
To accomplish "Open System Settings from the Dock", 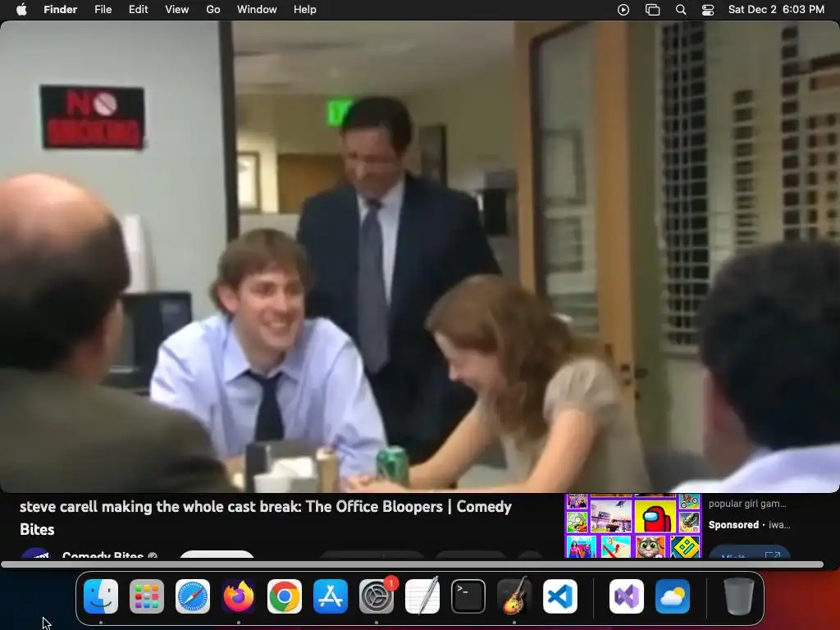I will pos(377,596).
